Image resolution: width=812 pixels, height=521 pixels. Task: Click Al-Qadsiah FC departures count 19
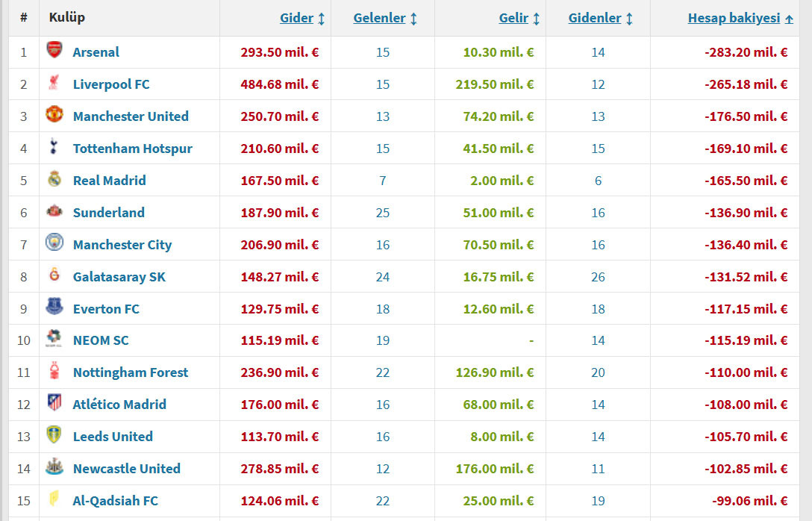598,500
